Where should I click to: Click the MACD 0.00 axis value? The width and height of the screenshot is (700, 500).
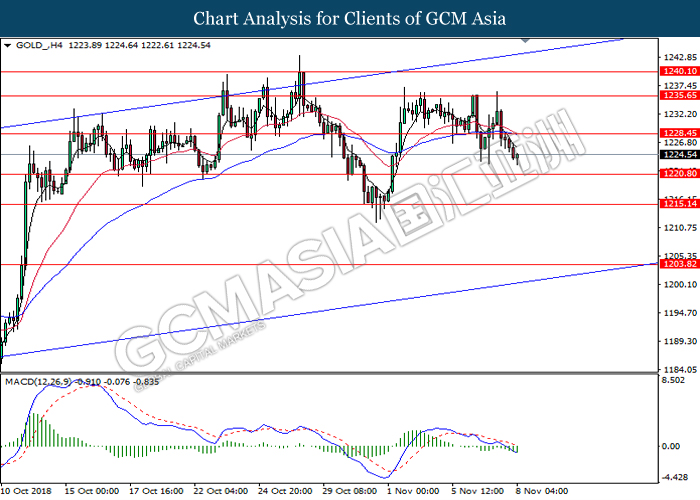click(672, 446)
